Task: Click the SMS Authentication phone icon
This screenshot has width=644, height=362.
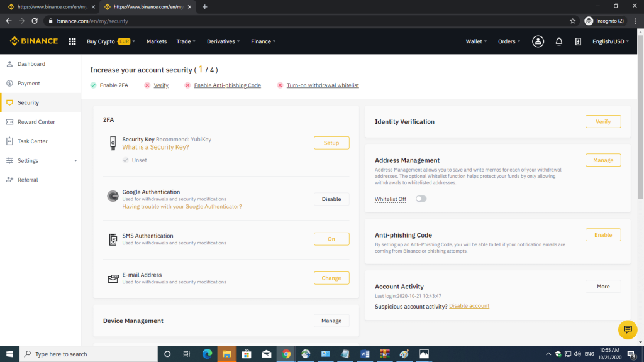Action: 113,239
